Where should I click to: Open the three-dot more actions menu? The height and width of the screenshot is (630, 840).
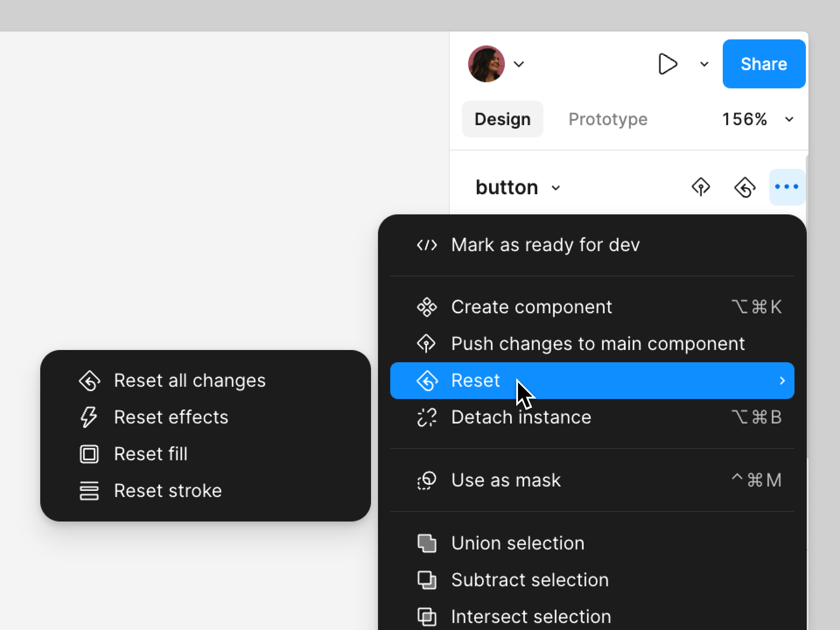click(787, 187)
